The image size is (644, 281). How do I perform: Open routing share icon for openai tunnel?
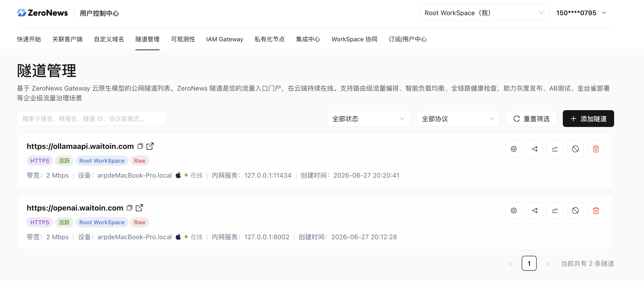tap(534, 211)
